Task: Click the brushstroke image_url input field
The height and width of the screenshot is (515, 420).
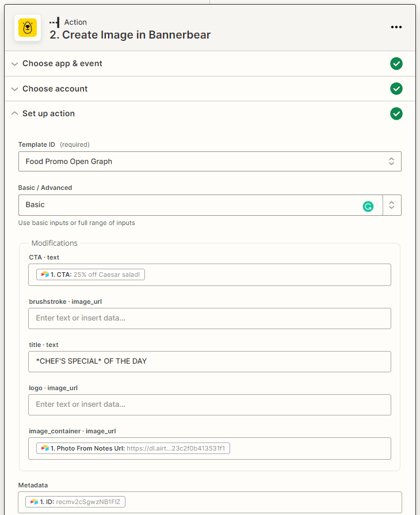Action: point(210,318)
